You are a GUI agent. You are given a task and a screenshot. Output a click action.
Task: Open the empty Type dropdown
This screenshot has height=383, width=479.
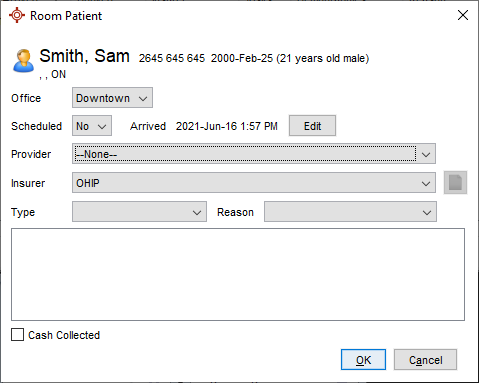coord(139,211)
